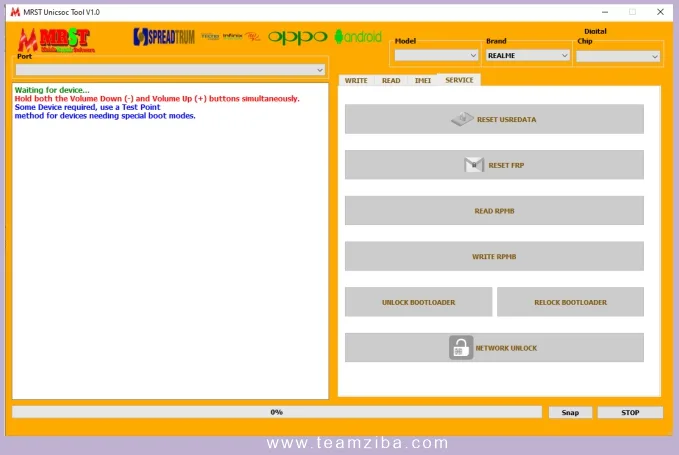Viewport: 679px width, 455px height.
Task: Expand the Digital Chip dropdown
Action: point(618,56)
